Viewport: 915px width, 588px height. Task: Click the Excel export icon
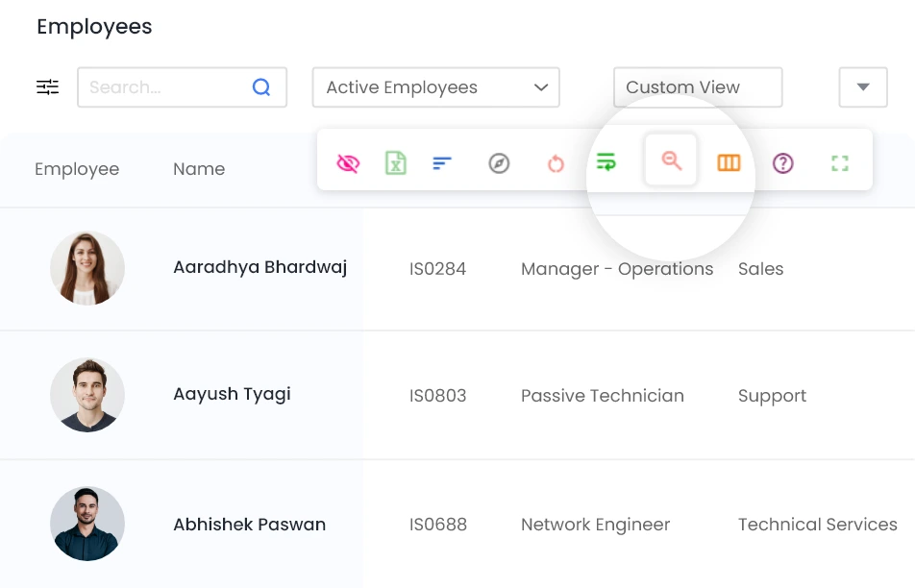(x=395, y=163)
